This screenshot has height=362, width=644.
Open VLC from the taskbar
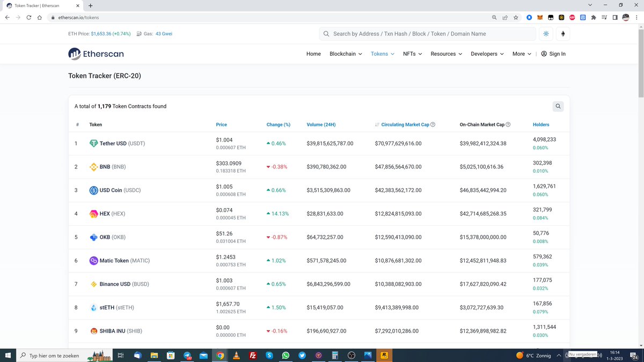point(236,355)
